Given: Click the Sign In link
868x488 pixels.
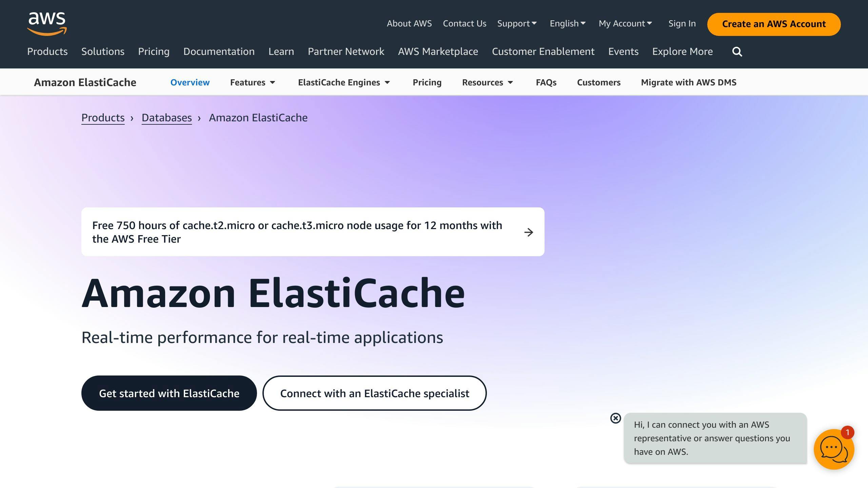Looking at the screenshot, I should (682, 24).
